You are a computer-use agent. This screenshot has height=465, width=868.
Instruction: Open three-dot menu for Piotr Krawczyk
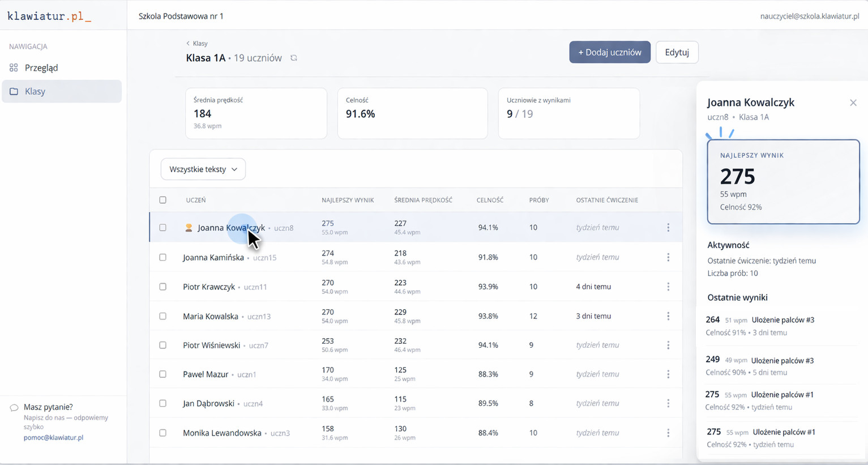(x=668, y=287)
